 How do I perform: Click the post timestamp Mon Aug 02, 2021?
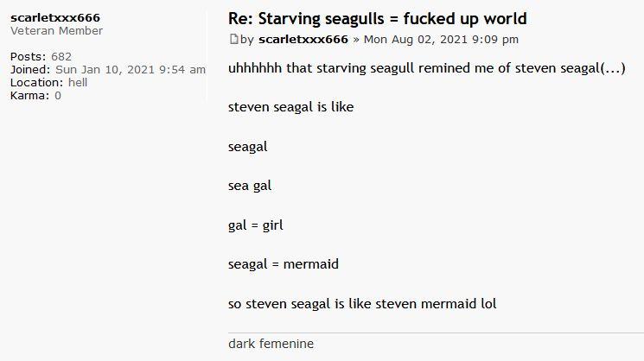441,40
